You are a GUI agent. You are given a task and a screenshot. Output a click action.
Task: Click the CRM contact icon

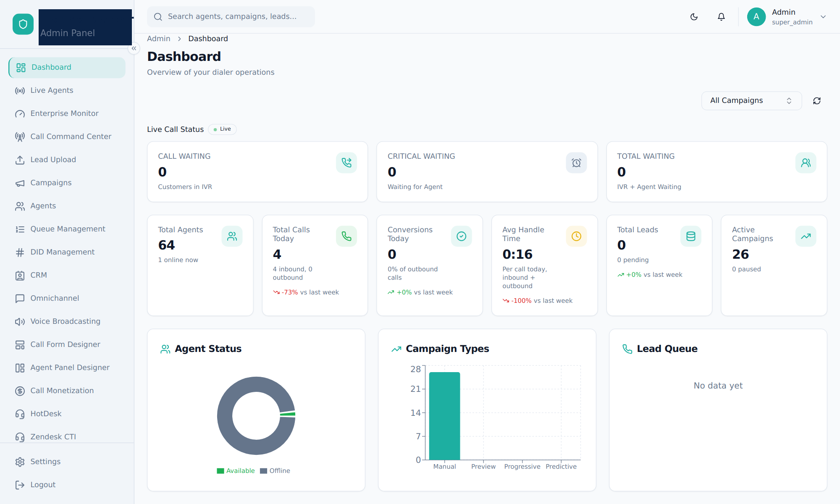[x=20, y=276]
